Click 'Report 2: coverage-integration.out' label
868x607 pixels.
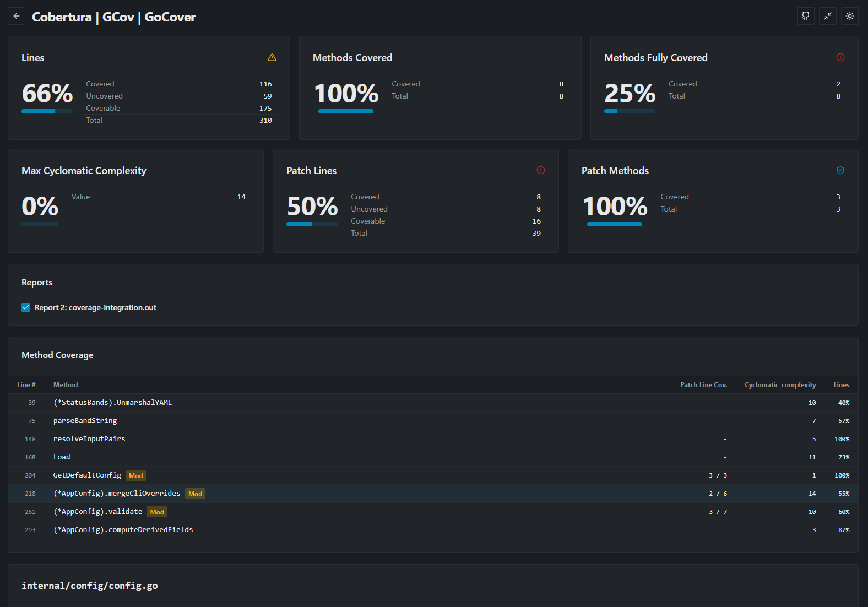click(x=95, y=307)
